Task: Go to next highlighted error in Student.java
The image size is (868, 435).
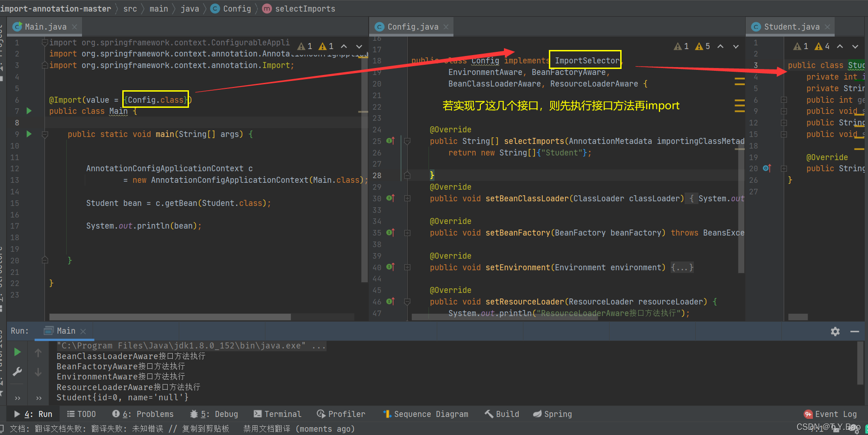Action: pos(855,46)
